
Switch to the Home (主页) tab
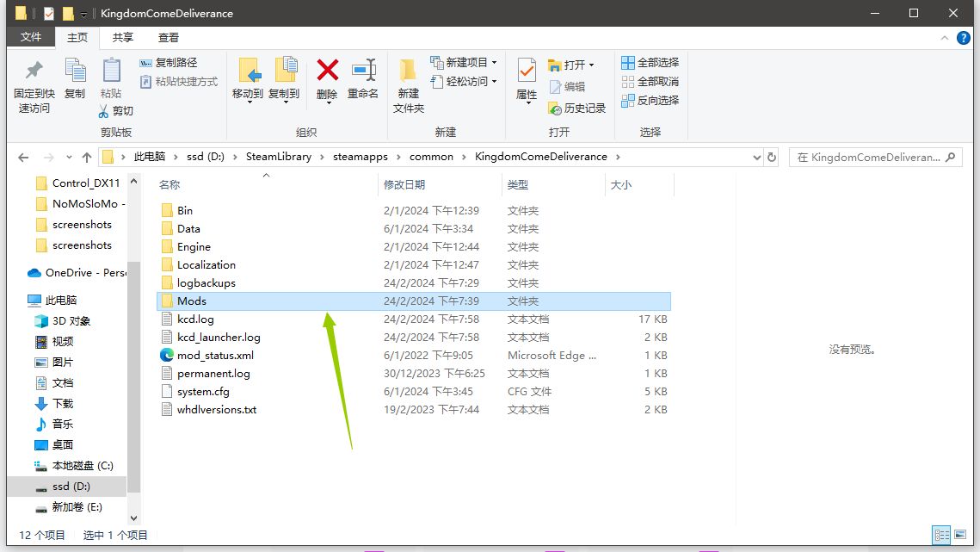tap(77, 38)
